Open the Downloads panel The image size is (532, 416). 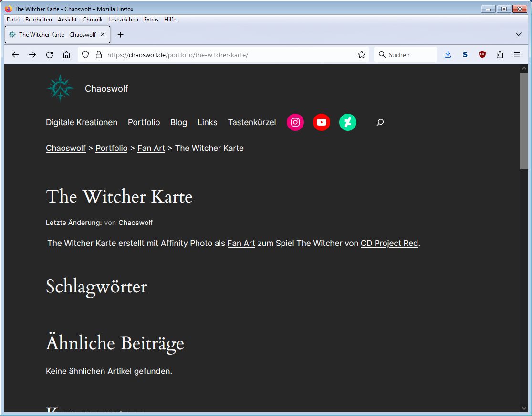[x=448, y=54]
